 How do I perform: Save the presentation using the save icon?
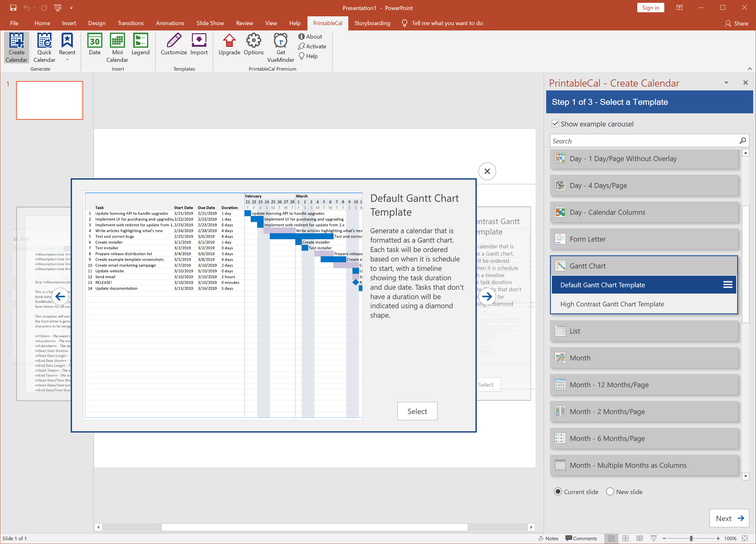click(13, 8)
